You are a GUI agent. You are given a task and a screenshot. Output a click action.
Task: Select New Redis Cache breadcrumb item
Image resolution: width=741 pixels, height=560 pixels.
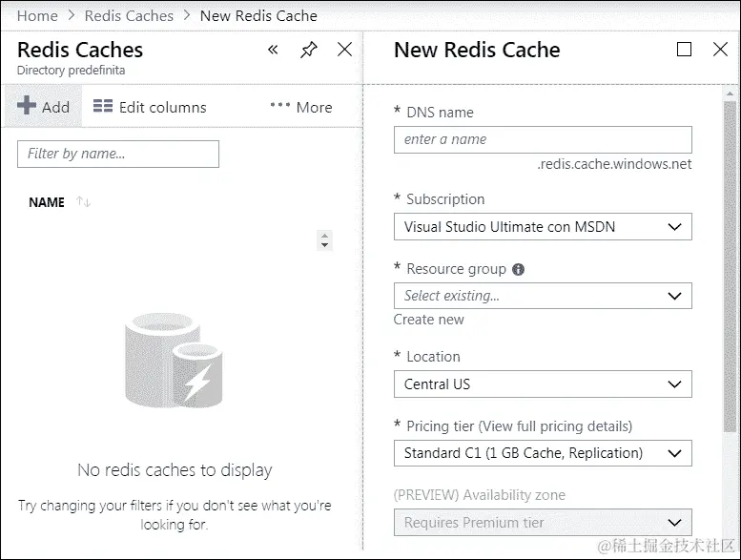point(258,15)
